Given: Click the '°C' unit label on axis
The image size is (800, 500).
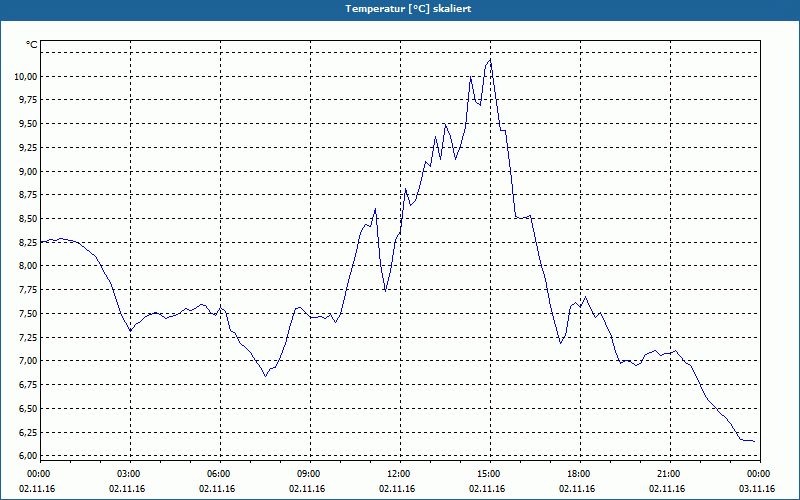Looking at the screenshot, I should click(x=32, y=45).
